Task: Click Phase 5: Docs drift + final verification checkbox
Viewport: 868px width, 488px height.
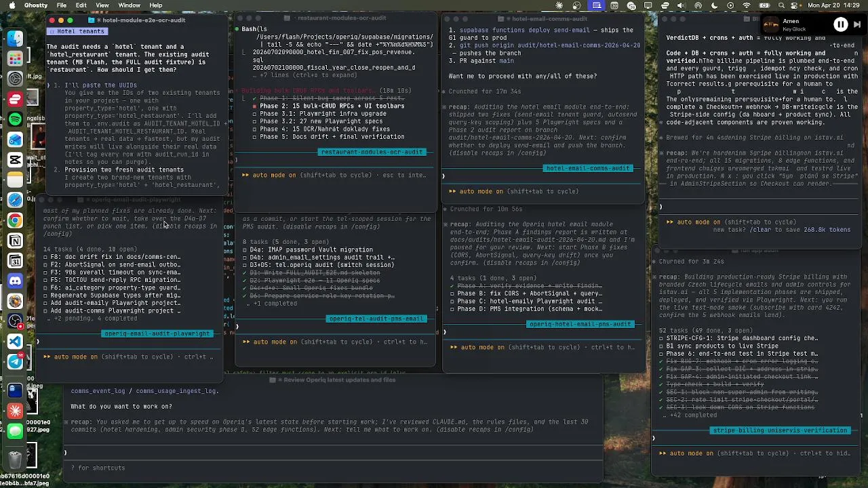Action: point(254,137)
